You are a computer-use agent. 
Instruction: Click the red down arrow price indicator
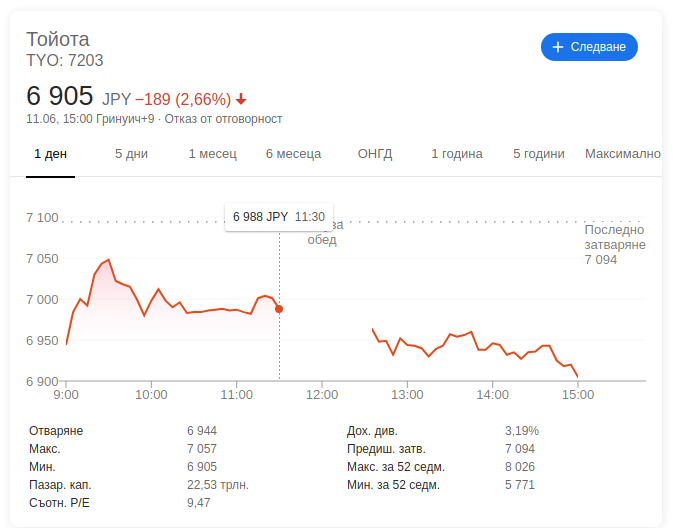(x=241, y=99)
